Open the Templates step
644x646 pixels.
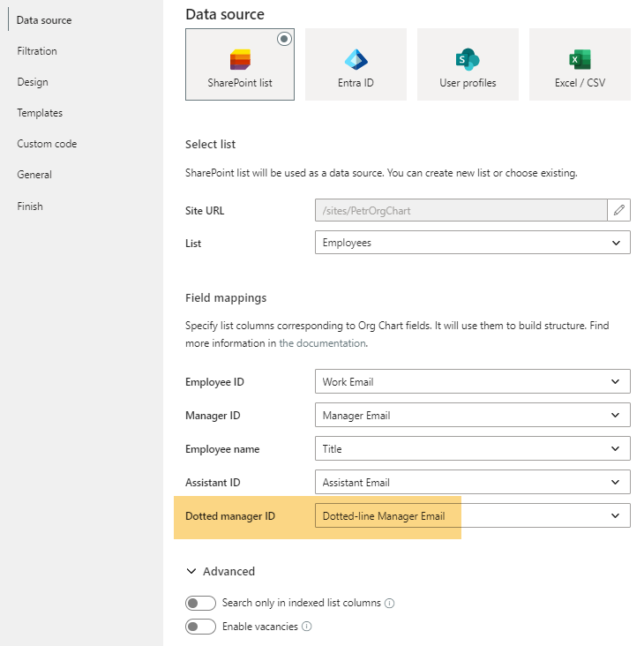(40, 113)
